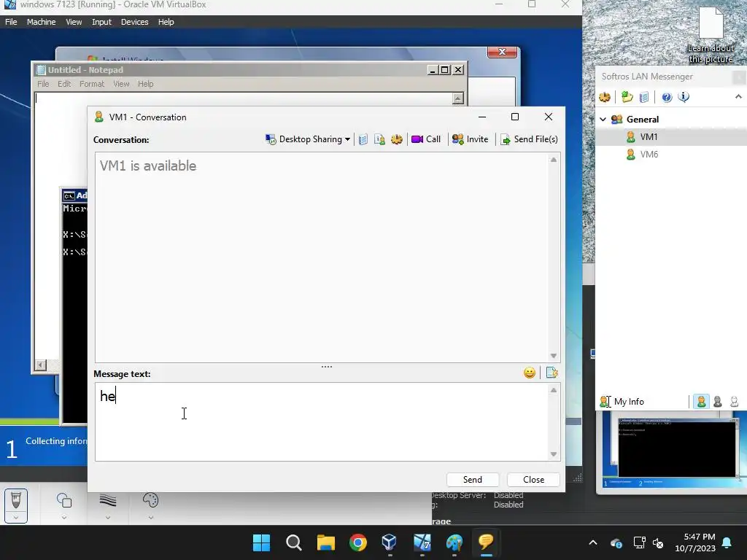Focus the Message text input box
This screenshot has height=560, width=747.
(x=322, y=422)
